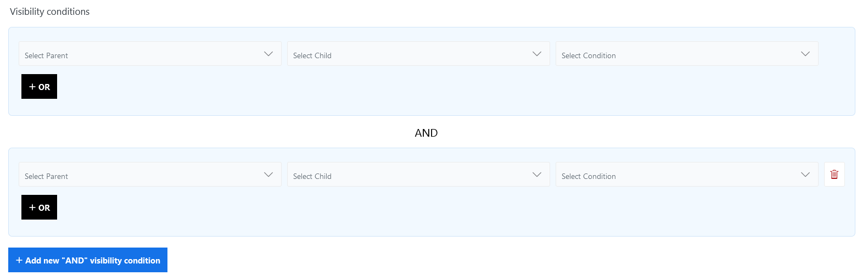Click the chevron arrow on first group's Select Parent
This screenshot has width=868, height=275.
click(x=268, y=54)
